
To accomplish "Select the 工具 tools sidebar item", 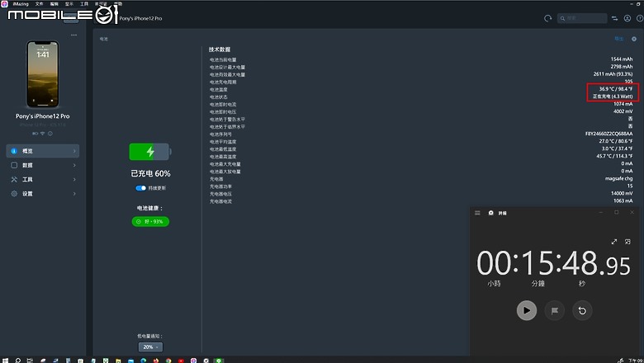I will tap(43, 179).
